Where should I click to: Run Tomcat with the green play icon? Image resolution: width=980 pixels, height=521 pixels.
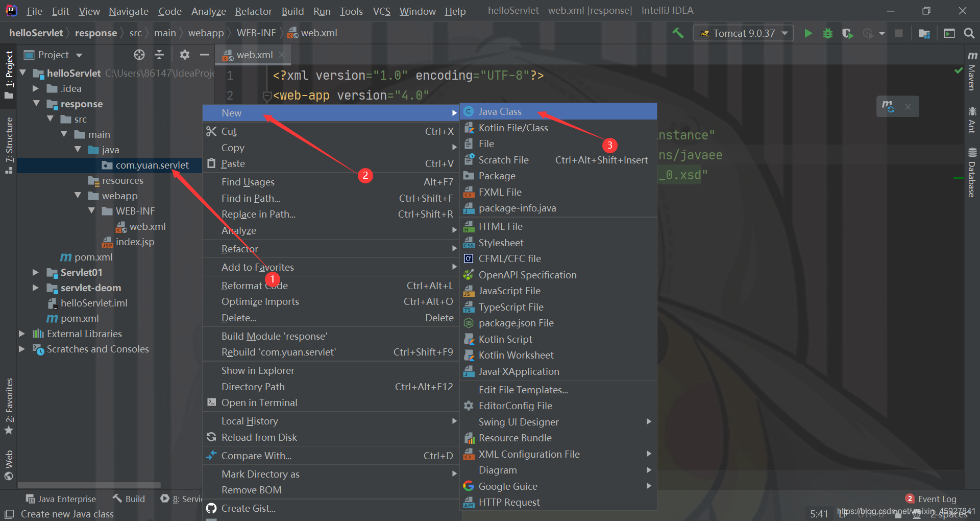[808, 33]
